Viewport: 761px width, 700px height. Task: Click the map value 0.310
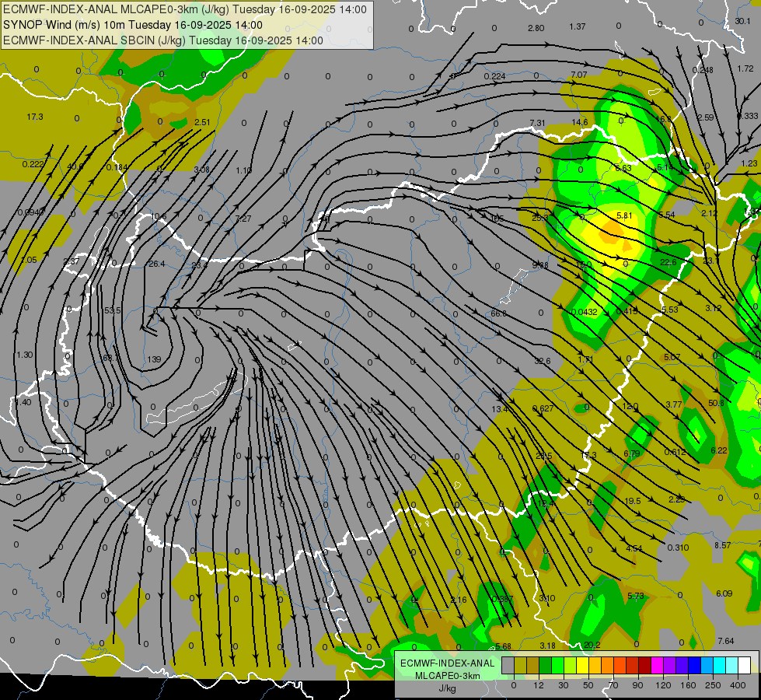pos(678,548)
